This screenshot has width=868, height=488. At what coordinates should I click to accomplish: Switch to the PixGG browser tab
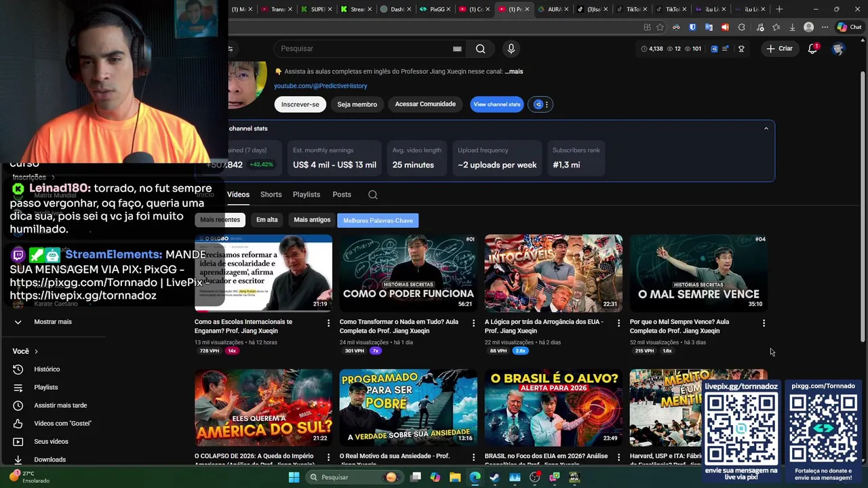(x=433, y=9)
